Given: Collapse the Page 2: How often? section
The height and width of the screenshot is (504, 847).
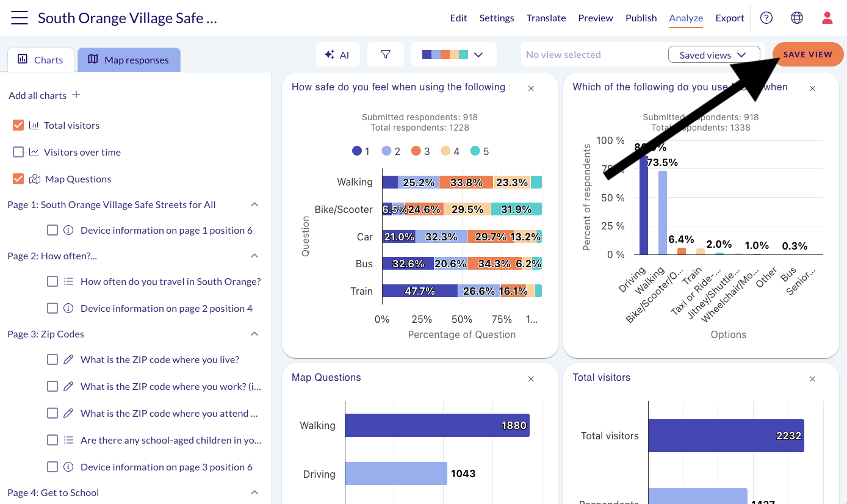Looking at the screenshot, I should [254, 256].
